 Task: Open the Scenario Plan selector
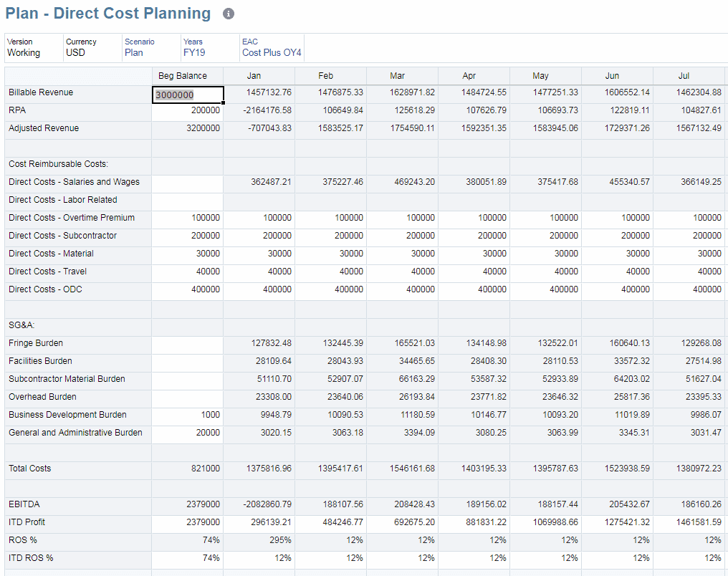(151, 47)
